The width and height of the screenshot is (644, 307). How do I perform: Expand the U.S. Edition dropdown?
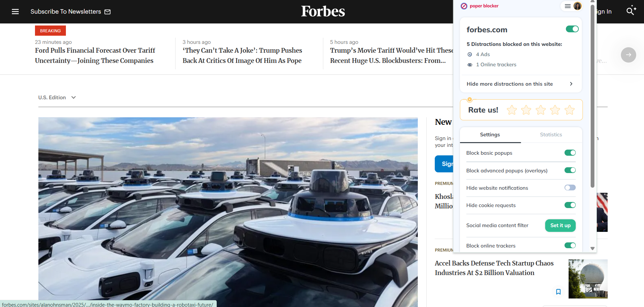57,98
